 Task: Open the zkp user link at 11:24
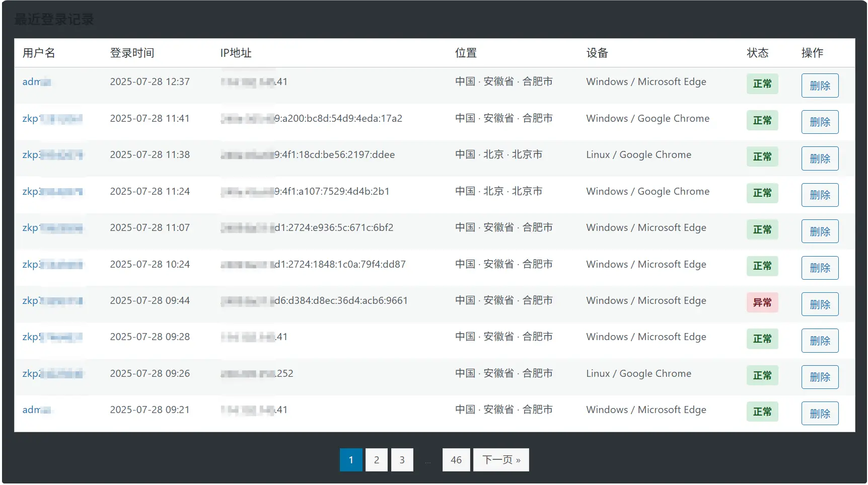click(52, 191)
